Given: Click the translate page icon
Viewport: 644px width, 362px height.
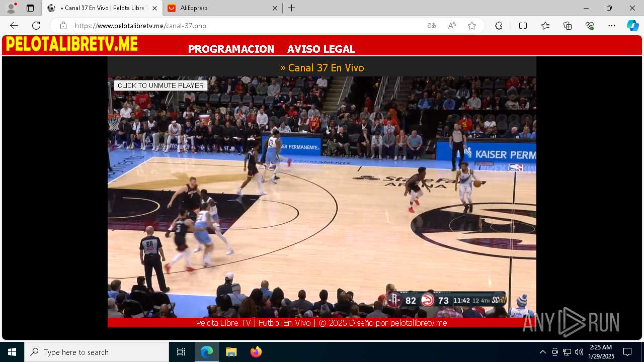Looking at the screenshot, I should click(432, 26).
